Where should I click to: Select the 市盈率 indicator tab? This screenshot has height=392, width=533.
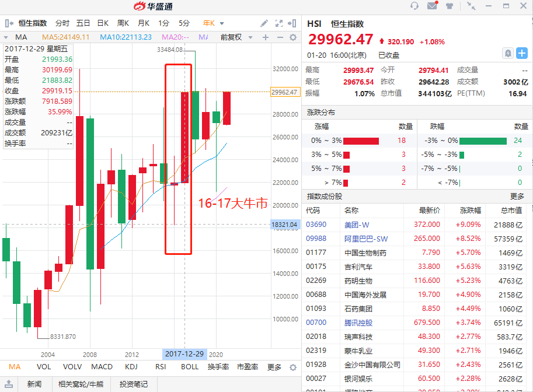click(x=248, y=367)
